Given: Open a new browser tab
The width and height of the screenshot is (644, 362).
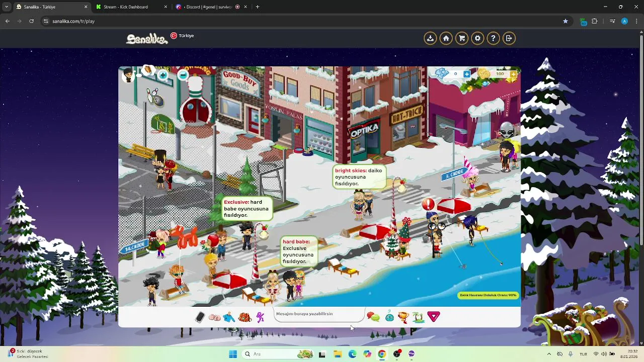Looking at the screenshot, I should pyautogui.click(x=258, y=7).
